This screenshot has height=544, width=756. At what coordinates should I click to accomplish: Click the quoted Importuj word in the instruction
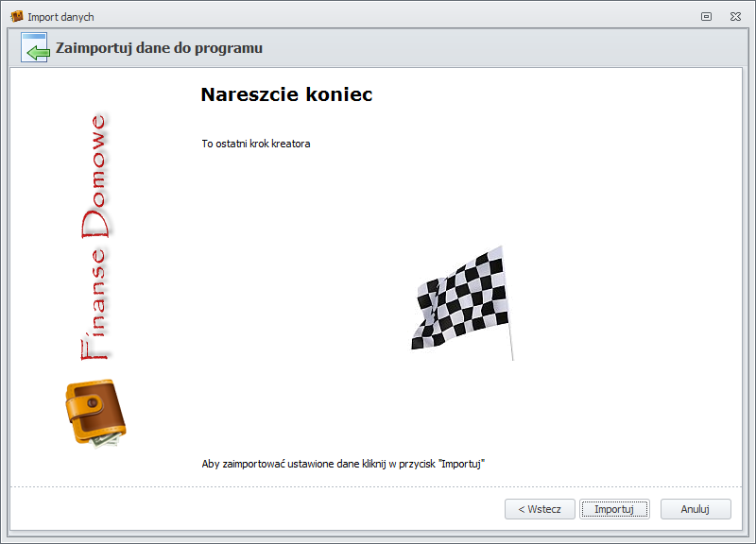[x=462, y=464]
